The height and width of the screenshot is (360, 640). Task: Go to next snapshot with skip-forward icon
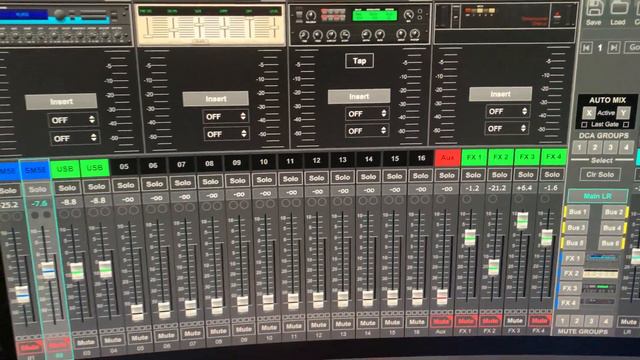pos(613,48)
